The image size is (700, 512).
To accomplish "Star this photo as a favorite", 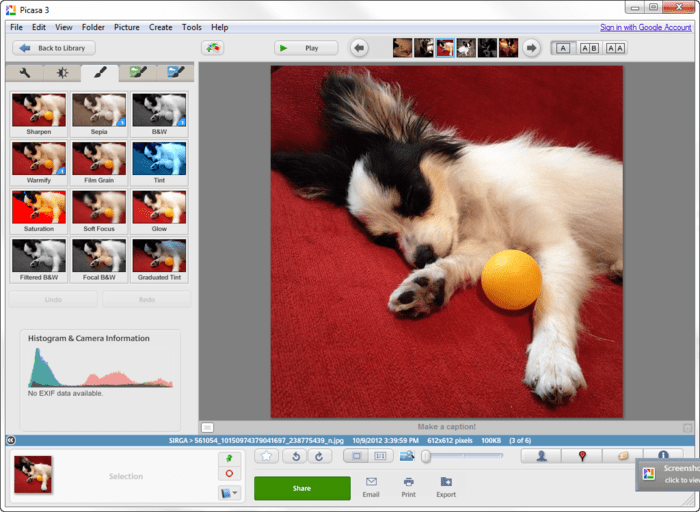I will (266, 456).
